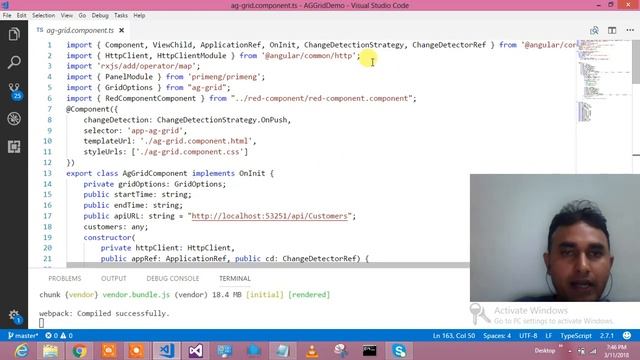This screenshot has width=640, height=360.
Task: Open Visual Studio Code taskbar icon
Action: pyautogui.click(x=167, y=351)
